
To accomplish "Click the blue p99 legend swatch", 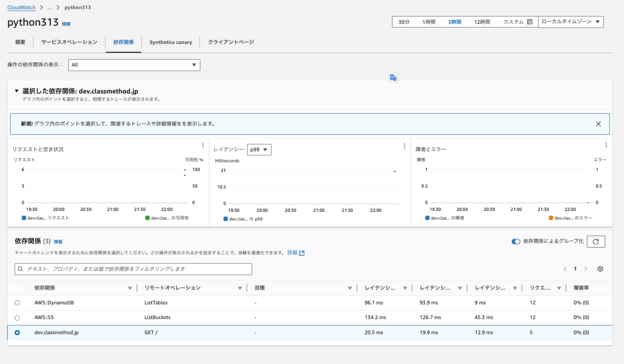I will click(226, 219).
